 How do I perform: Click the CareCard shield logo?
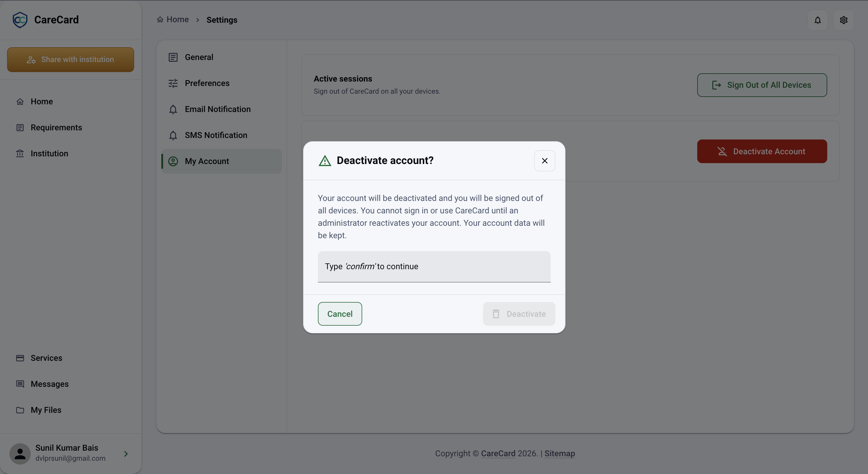pyautogui.click(x=20, y=20)
